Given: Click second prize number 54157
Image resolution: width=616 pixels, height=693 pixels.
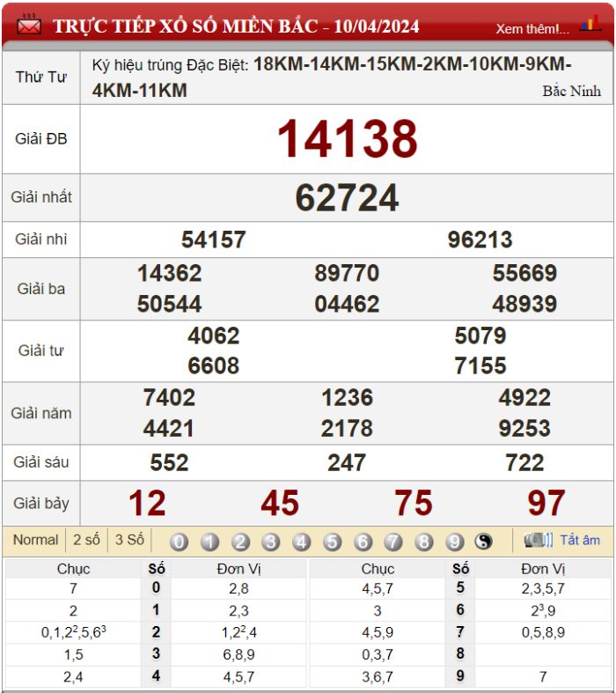Looking at the screenshot, I should [x=213, y=240].
